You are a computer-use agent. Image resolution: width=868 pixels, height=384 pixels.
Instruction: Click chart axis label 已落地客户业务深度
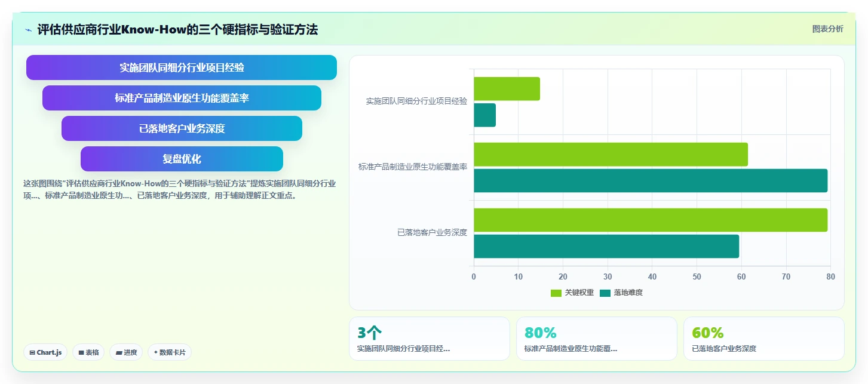click(x=432, y=233)
